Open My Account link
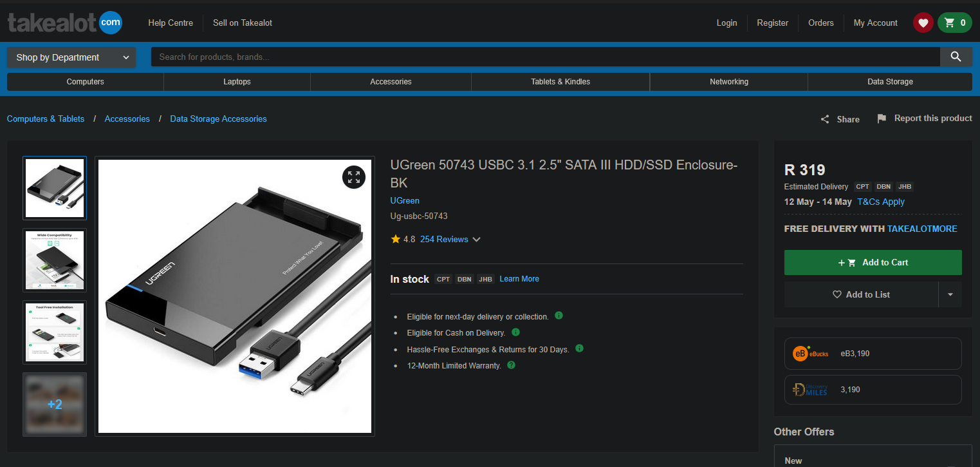Screen dimensions: 980x467 pos(875,23)
